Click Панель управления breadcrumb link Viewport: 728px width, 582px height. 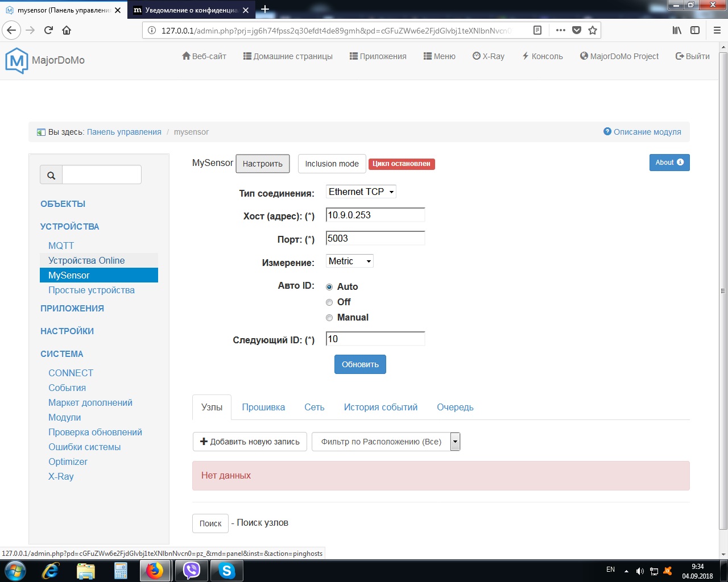pyautogui.click(x=124, y=132)
